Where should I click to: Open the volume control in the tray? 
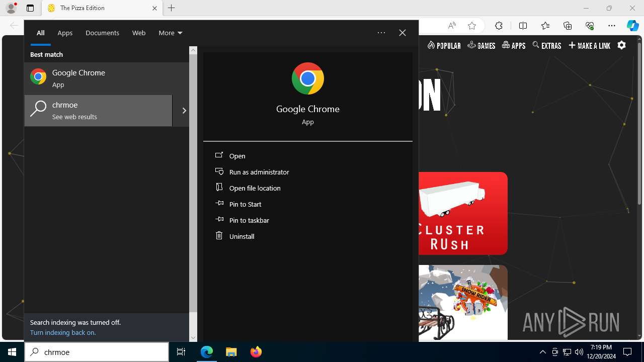[579, 352]
